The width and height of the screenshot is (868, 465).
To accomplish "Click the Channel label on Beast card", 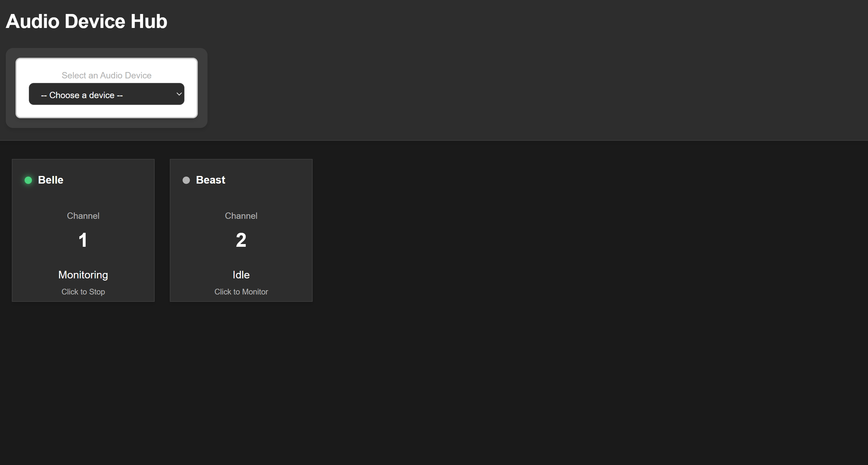I will pyautogui.click(x=241, y=216).
